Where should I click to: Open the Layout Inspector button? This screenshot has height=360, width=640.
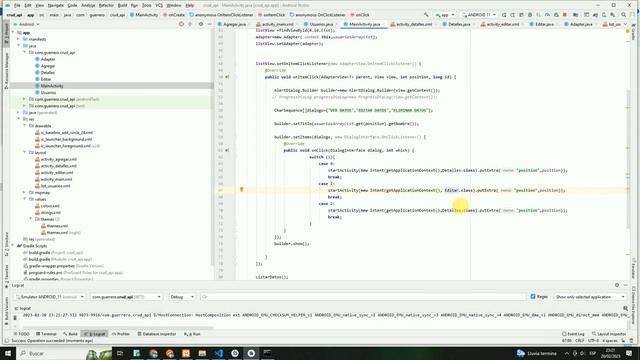pyautogui.click(x=609, y=334)
